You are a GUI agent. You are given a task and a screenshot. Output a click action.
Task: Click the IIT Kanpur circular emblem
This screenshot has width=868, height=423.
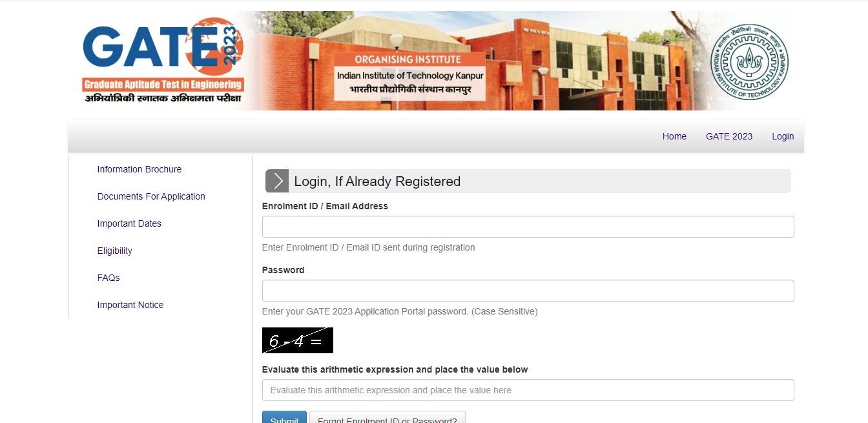tap(749, 62)
